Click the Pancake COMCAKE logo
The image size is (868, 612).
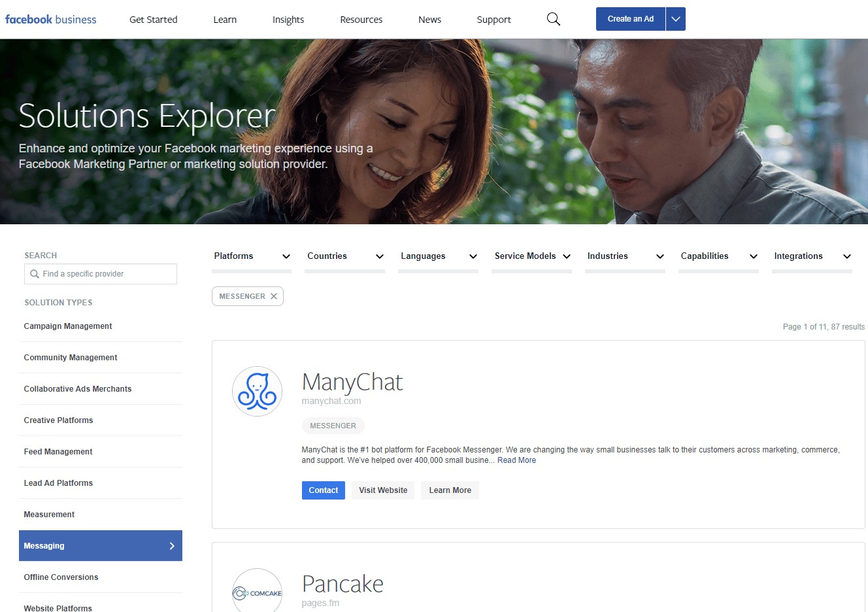(x=258, y=590)
